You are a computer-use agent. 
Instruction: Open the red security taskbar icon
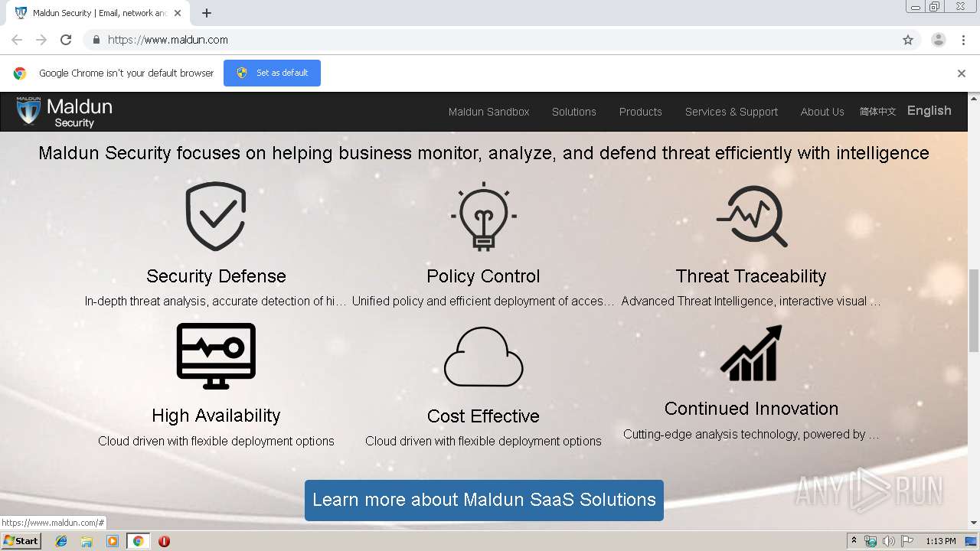[164, 541]
